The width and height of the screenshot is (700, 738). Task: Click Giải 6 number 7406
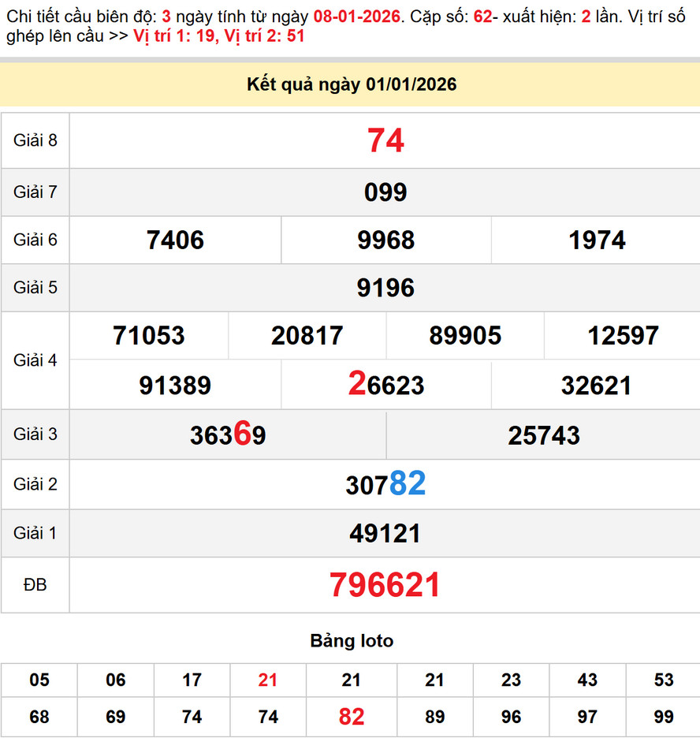click(x=175, y=240)
